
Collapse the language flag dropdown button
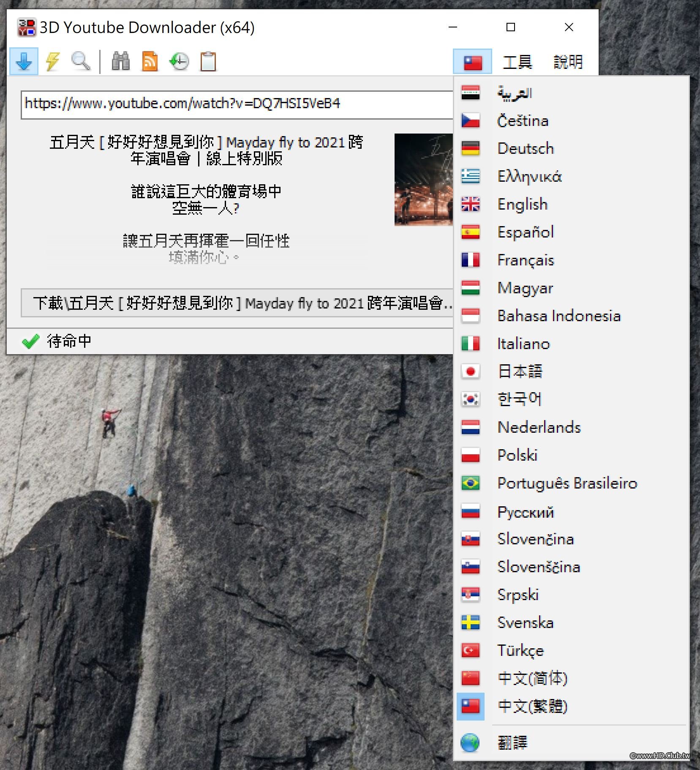coord(472,62)
